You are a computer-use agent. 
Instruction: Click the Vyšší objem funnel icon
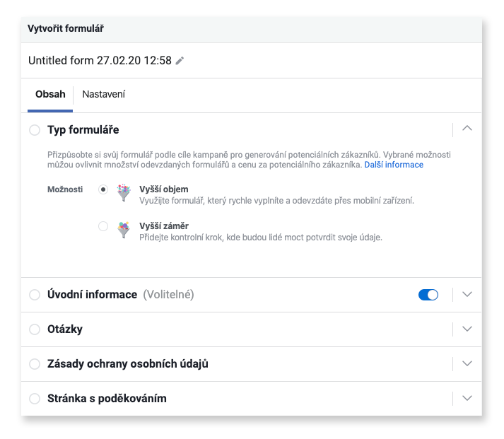[124, 192]
